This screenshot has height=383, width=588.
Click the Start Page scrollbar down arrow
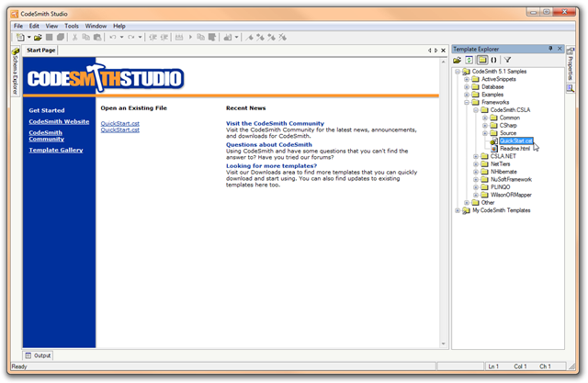pos(443,344)
